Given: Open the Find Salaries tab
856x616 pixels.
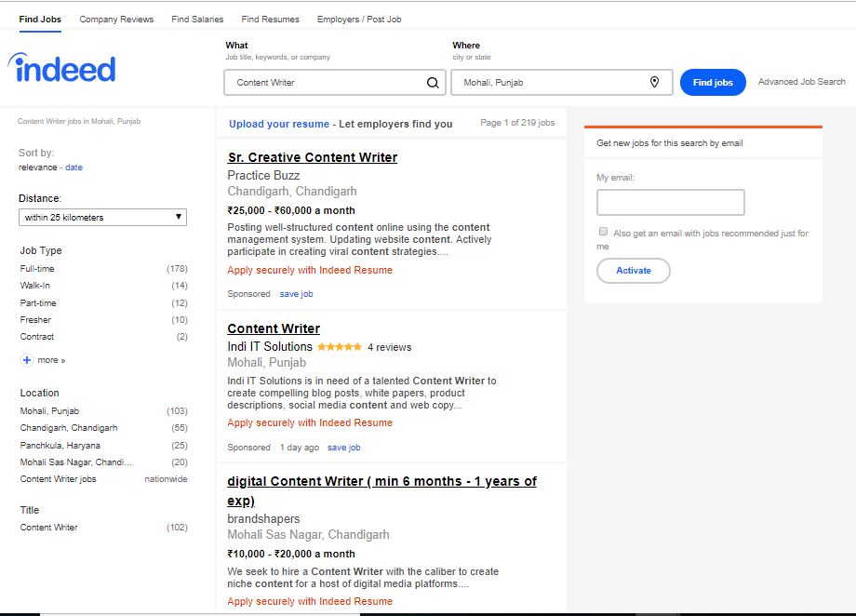Looking at the screenshot, I should click(197, 20).
